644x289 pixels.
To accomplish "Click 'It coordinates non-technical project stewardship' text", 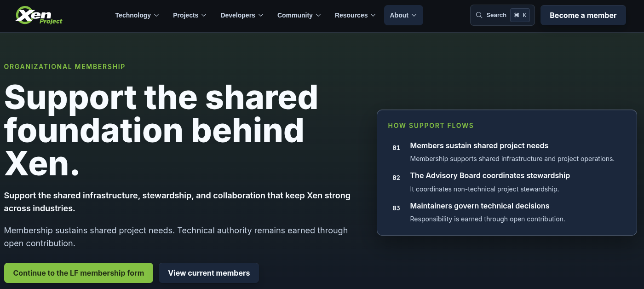I will point(484,189).
